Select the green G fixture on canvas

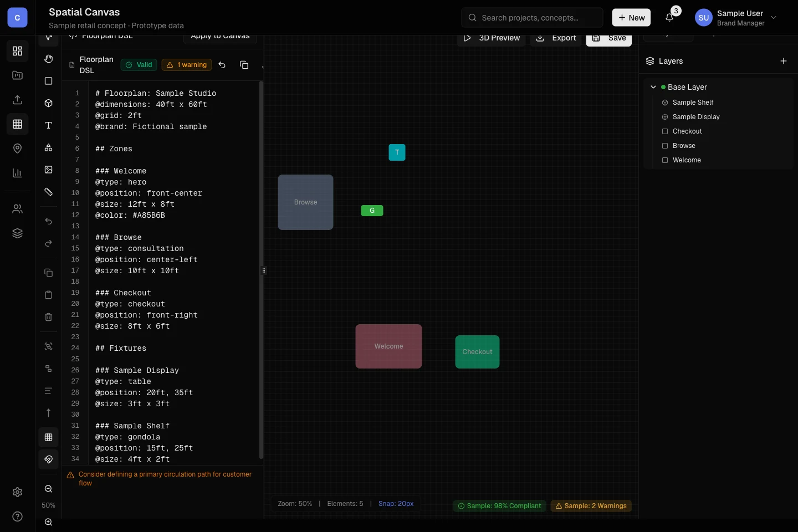click(x=372, y=211)
